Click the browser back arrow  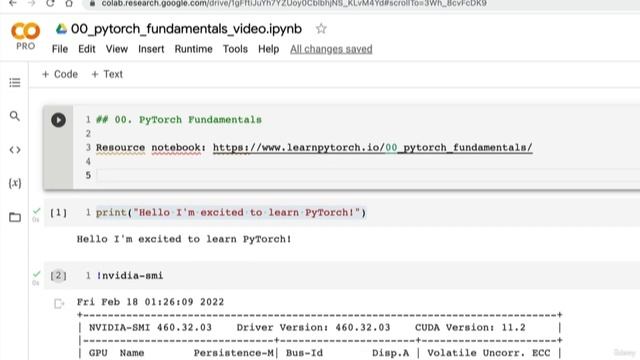tap(13, 3)
